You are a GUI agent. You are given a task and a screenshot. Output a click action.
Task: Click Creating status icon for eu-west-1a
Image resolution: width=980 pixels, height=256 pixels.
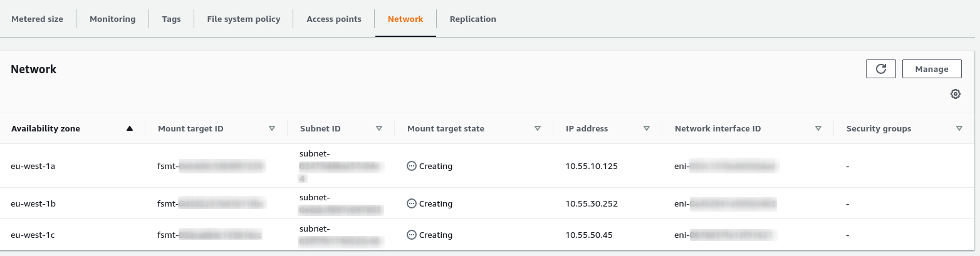(x=412, y=166)
